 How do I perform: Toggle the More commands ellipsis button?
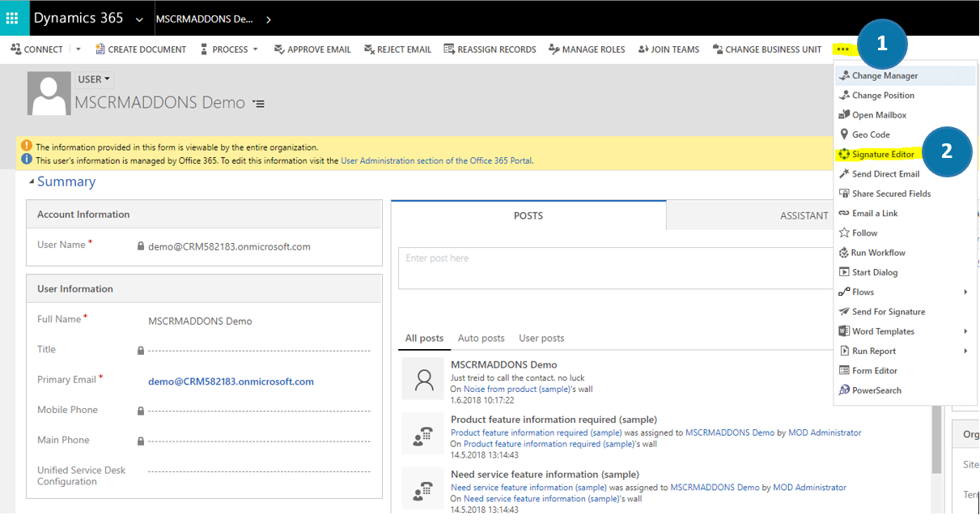843,49
